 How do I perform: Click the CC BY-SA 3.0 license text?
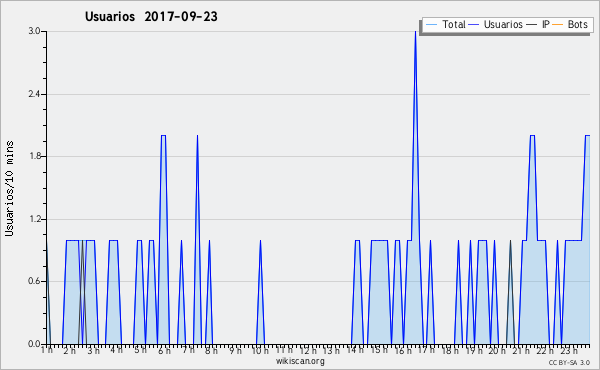point(569,362)
